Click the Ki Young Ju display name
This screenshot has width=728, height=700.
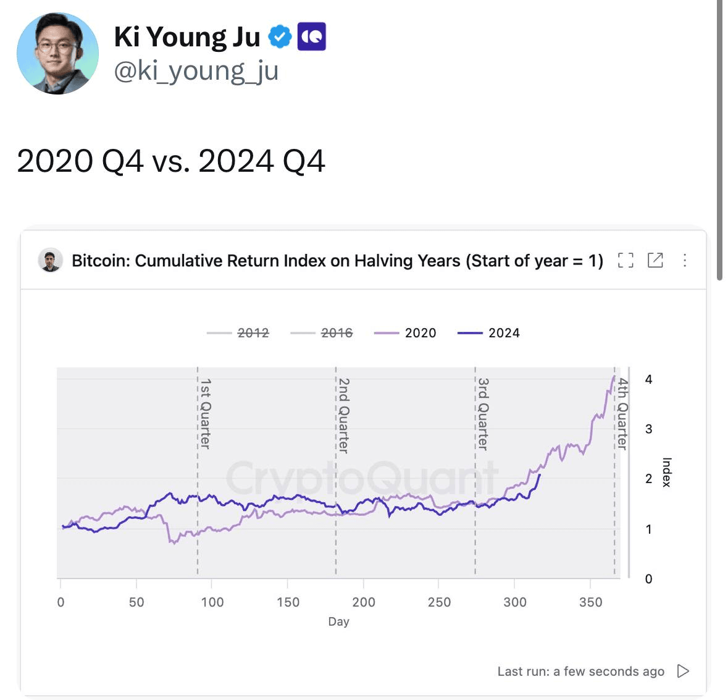tap(187, 36)
